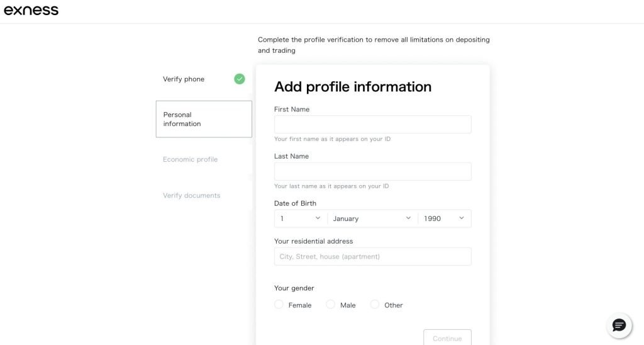Image resolution: width=644 pixels, height=345 pixels.
Task: Open the Economic profile step
Action: point(190,159)
